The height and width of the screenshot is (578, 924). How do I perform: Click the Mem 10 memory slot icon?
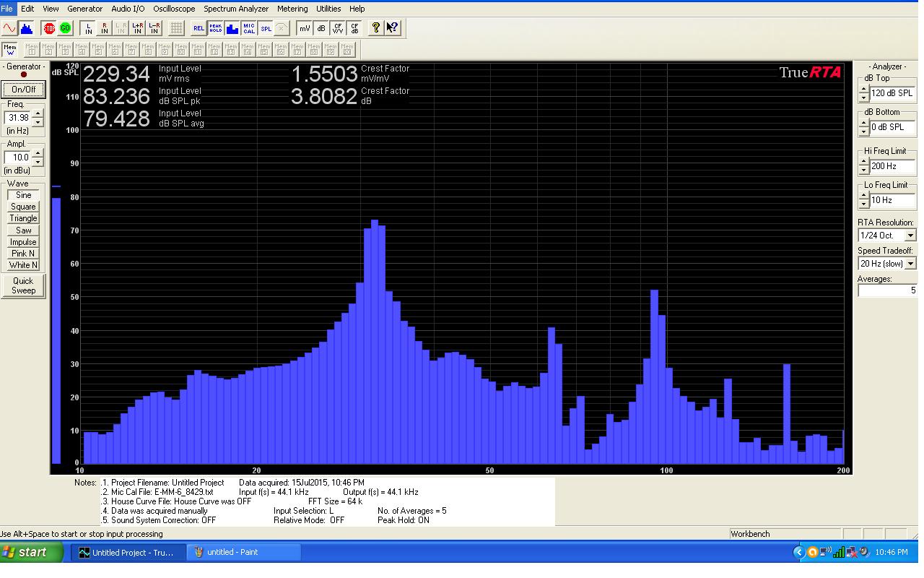pos(181,50)
